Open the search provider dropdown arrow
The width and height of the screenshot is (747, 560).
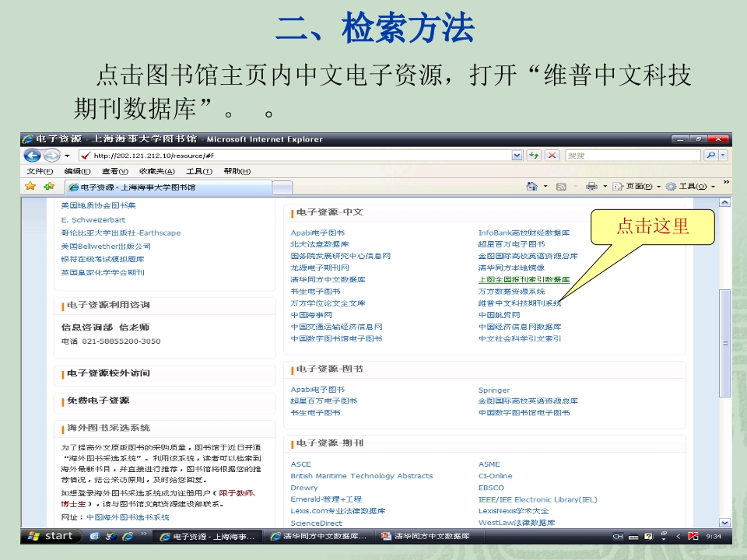(723, 156)
